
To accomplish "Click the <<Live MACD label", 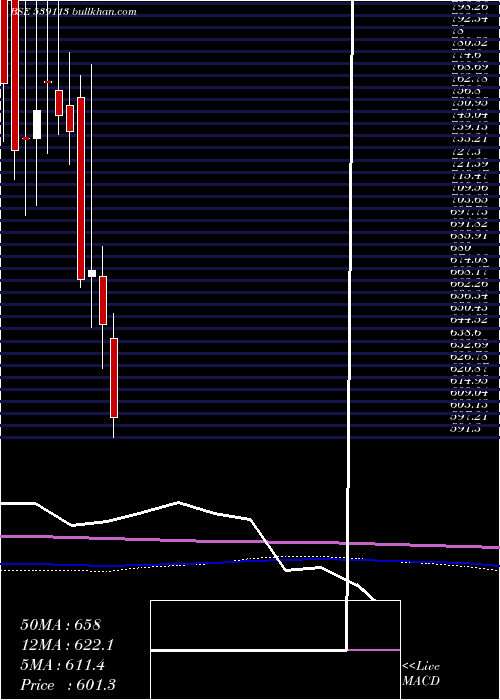I will [x=421, y=674].
